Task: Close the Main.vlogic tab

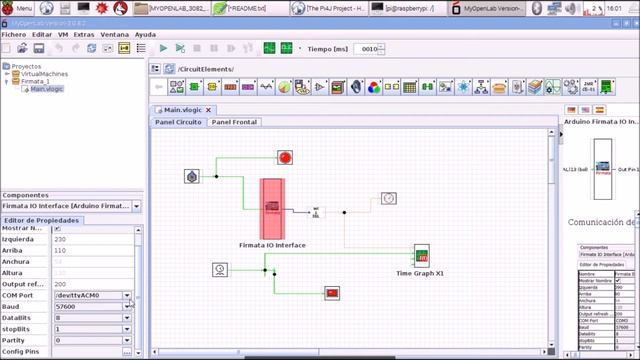Action: pos(209,110)
